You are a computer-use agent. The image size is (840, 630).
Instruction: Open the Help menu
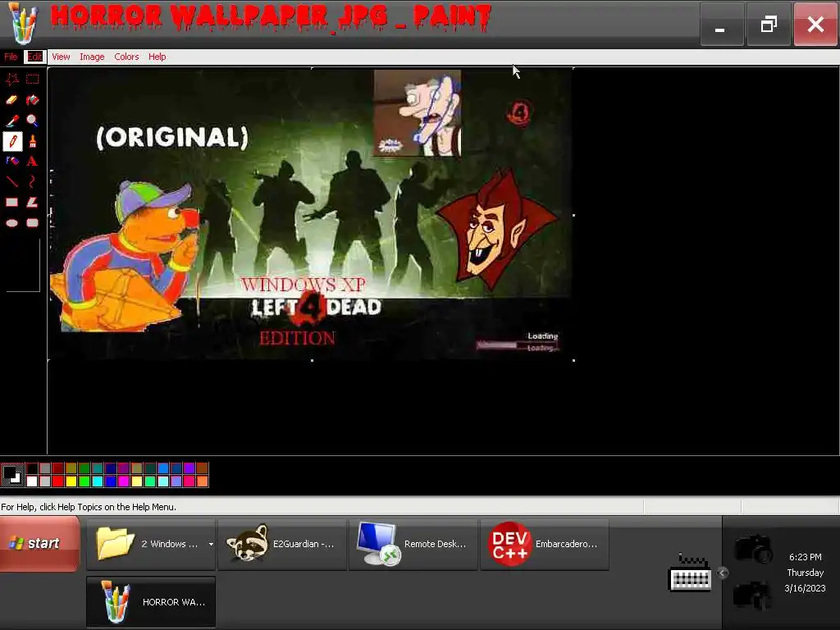click(157, 57)
